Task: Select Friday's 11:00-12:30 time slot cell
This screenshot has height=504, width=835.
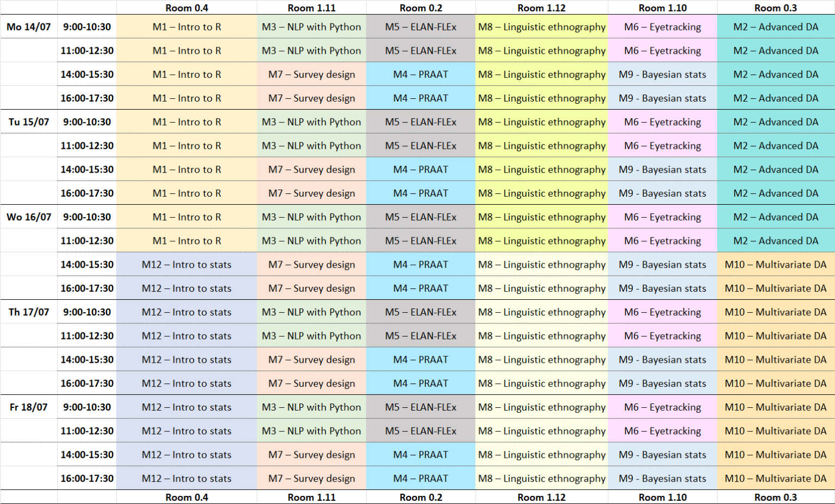Action: tap(87, 431)
